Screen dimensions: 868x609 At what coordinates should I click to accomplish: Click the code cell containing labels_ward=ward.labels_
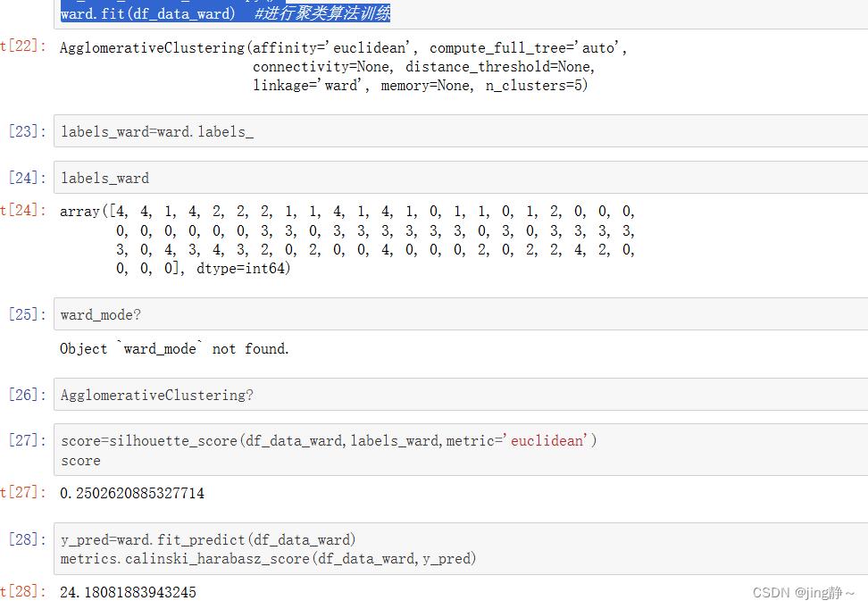[x=461, y=131]
